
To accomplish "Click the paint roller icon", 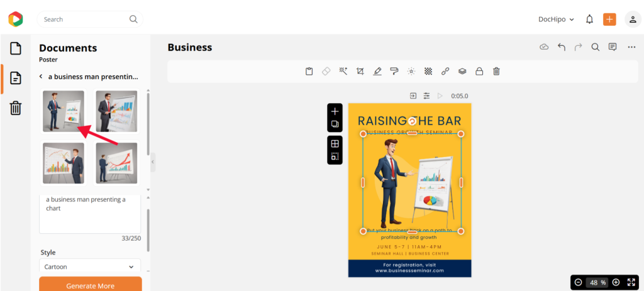I will (x=394, y=72).
